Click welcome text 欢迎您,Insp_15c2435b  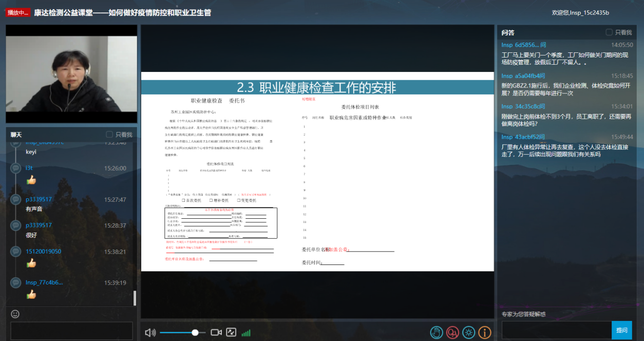click(580, 13)
